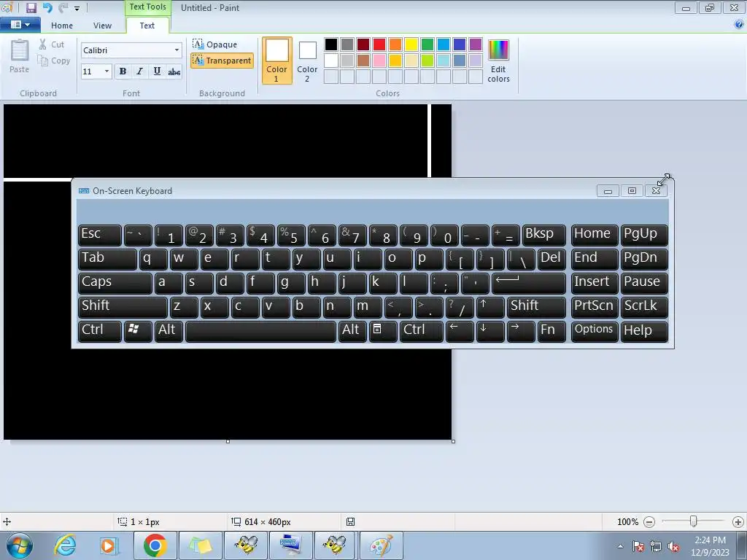Viewport: 747px width, 560px height.
Task: Toggle Bold formatting
Action: 123,71
